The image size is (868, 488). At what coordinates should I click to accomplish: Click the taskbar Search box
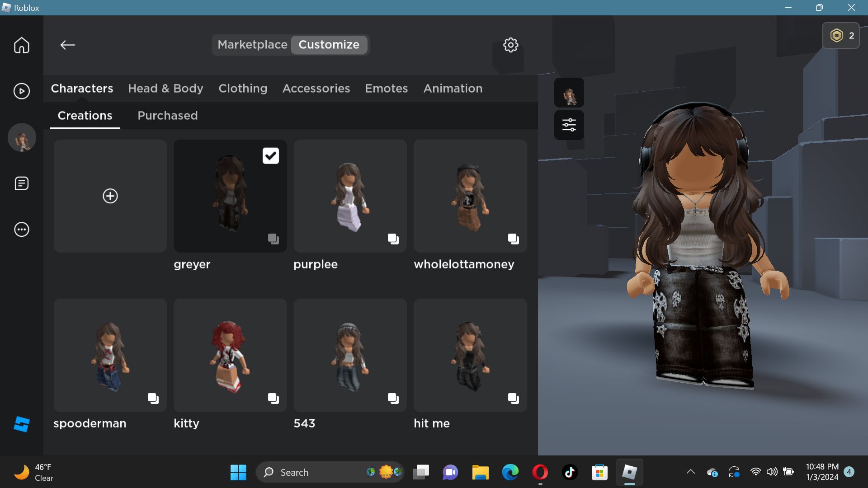(330, 472)
